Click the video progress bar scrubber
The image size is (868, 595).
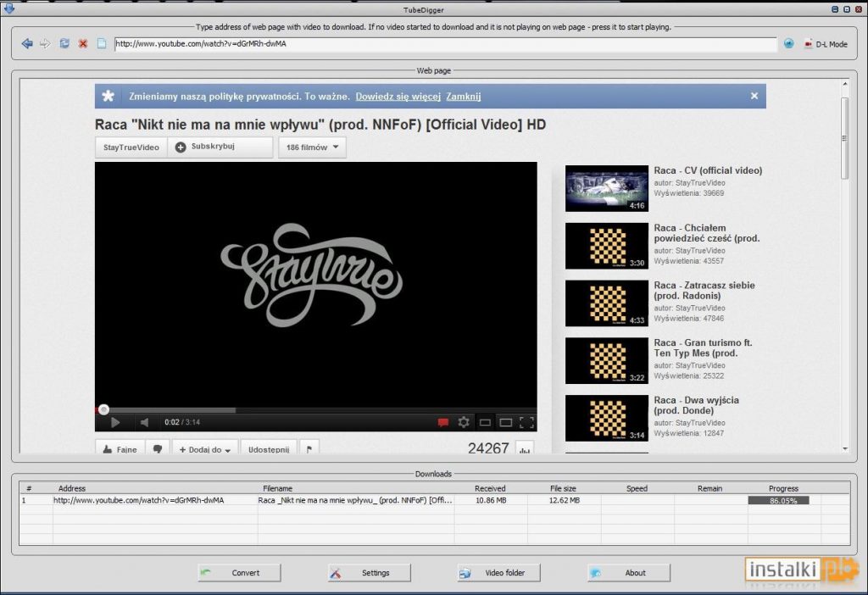(x=103, y=409)
